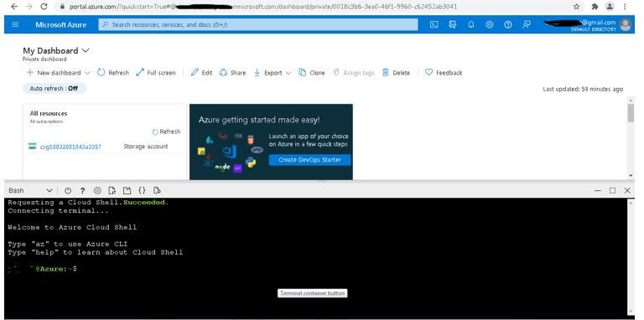644x320 pixels.
Task: Refresh the All resources tile
Action: click(166, 132)
